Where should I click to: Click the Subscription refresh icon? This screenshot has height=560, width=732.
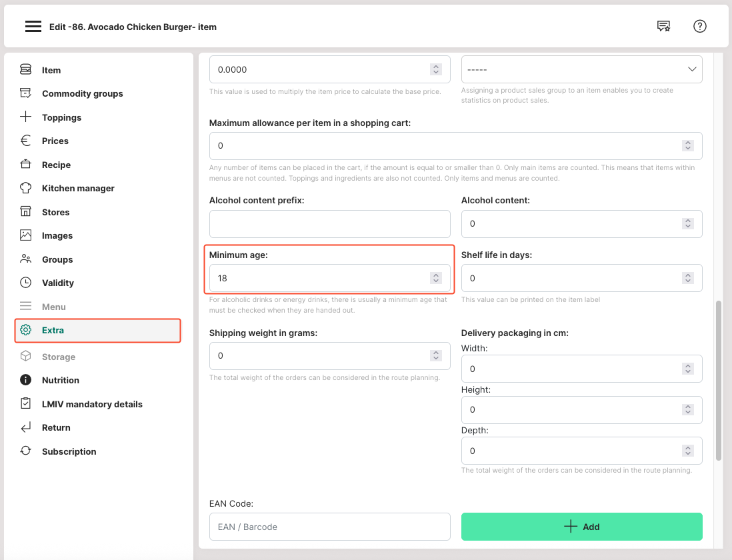point(26,451)
